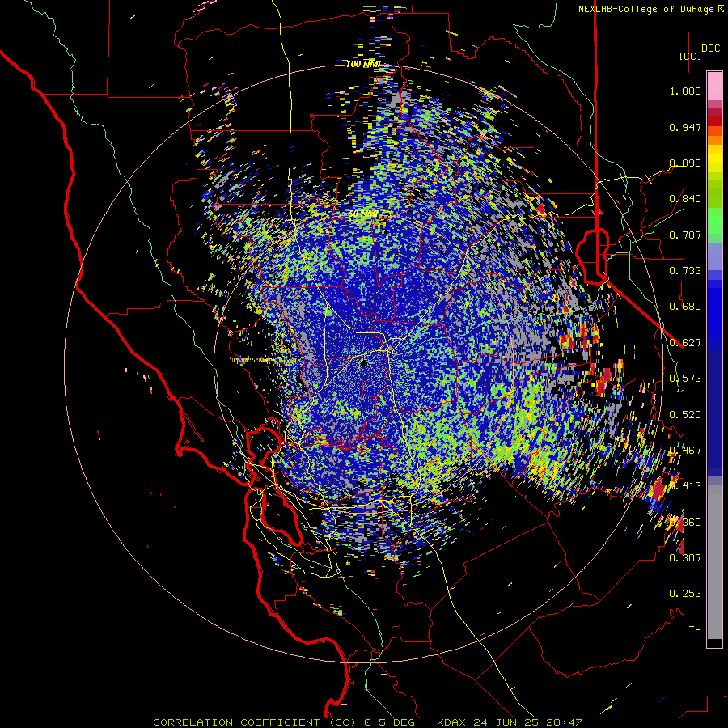Pick the light pink color bar segment
Screen dimensions: 728x728
click(714, 87)
